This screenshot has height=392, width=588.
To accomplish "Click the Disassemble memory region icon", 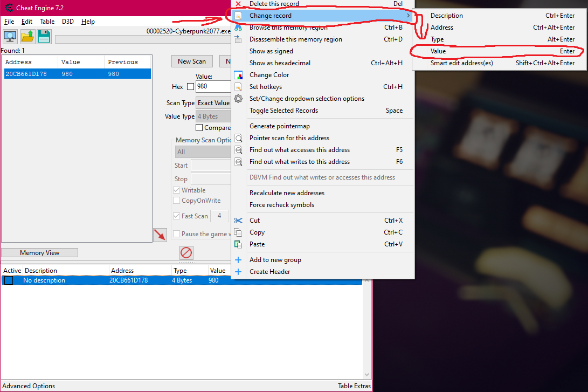I will click(238, 39).
